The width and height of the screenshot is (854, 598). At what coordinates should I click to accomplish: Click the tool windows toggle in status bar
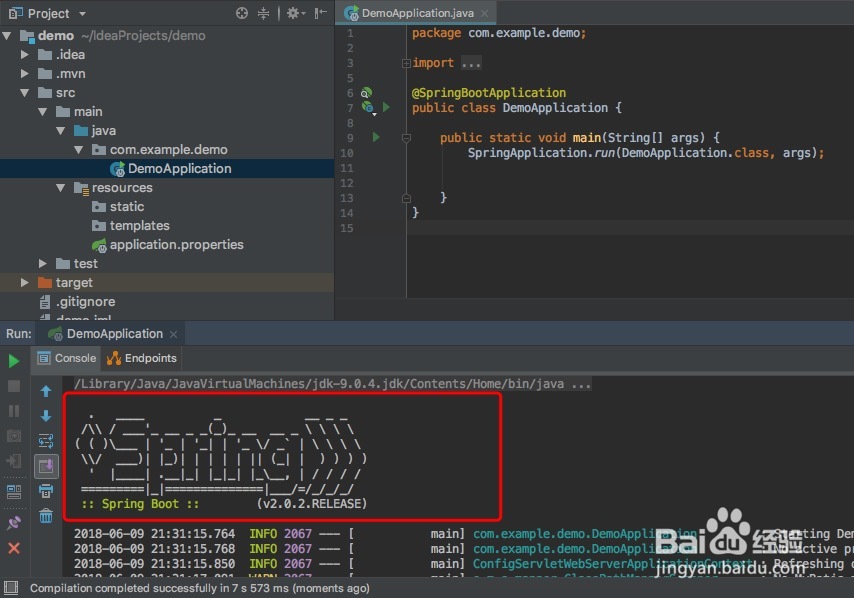tap(11, 588)
